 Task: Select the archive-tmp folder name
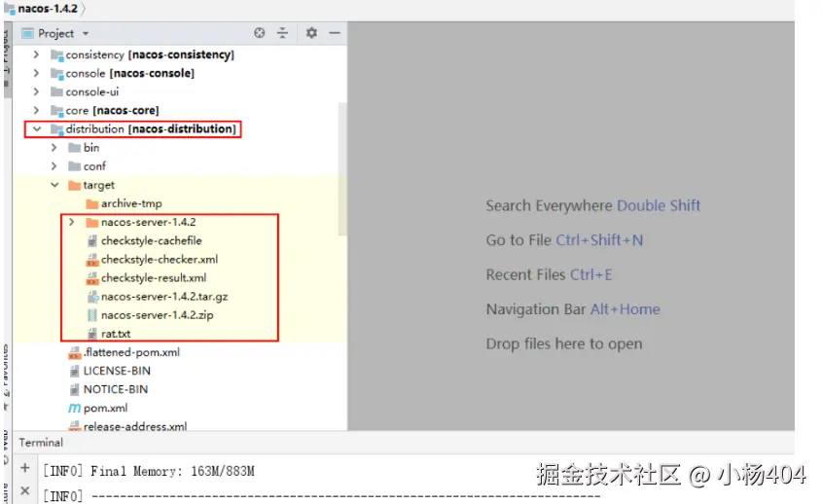(131, 203)
